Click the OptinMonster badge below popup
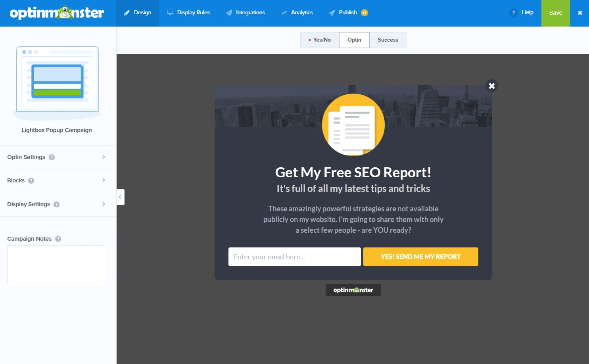 [353, 290]
